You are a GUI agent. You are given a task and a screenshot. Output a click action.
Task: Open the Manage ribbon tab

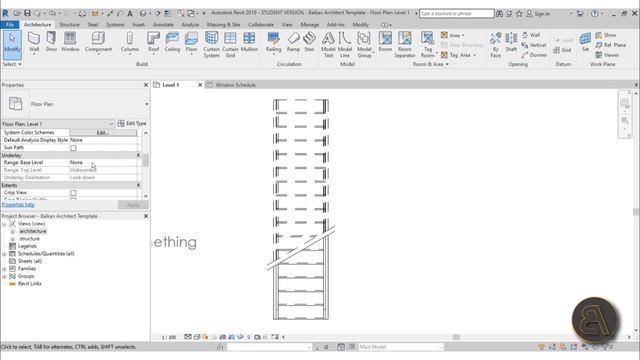click(309, 24)
